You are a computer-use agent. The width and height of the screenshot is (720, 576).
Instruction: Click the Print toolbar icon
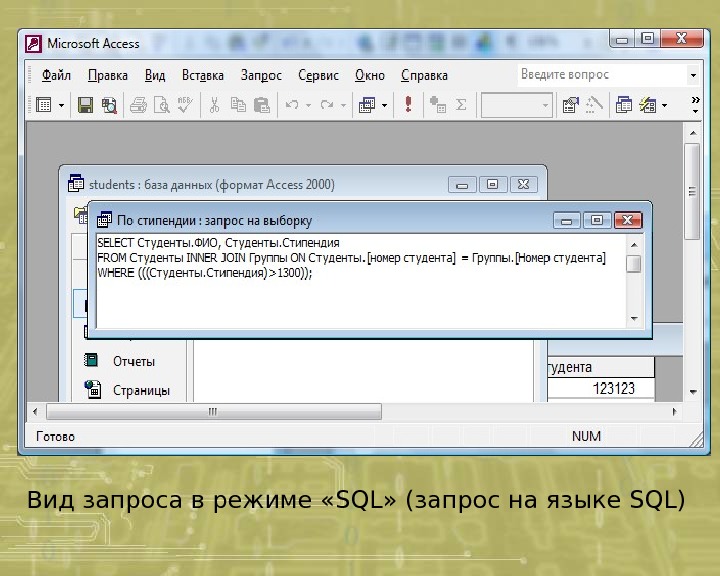point(138,105)
